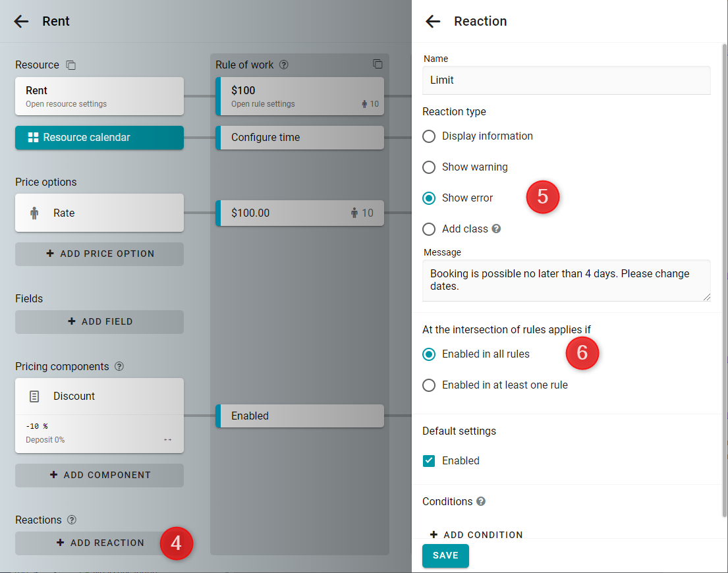This screenshot has height=573, width=728.
Task: Click the help icon beside Rule of work
Action: tap(284, 65)
